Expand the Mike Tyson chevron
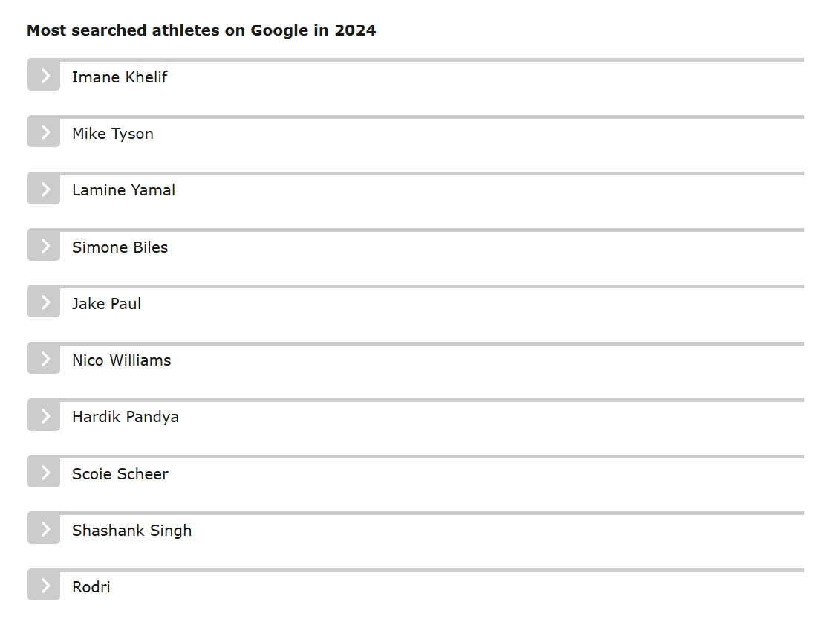Screen dimensions: 840x619 [x=44, y=132]
